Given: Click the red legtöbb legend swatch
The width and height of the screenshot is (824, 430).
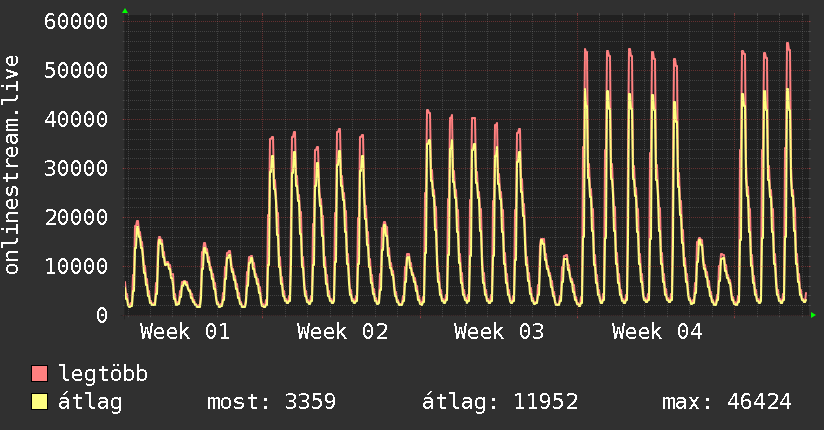Looking at the screenshot, I should 39,375.
